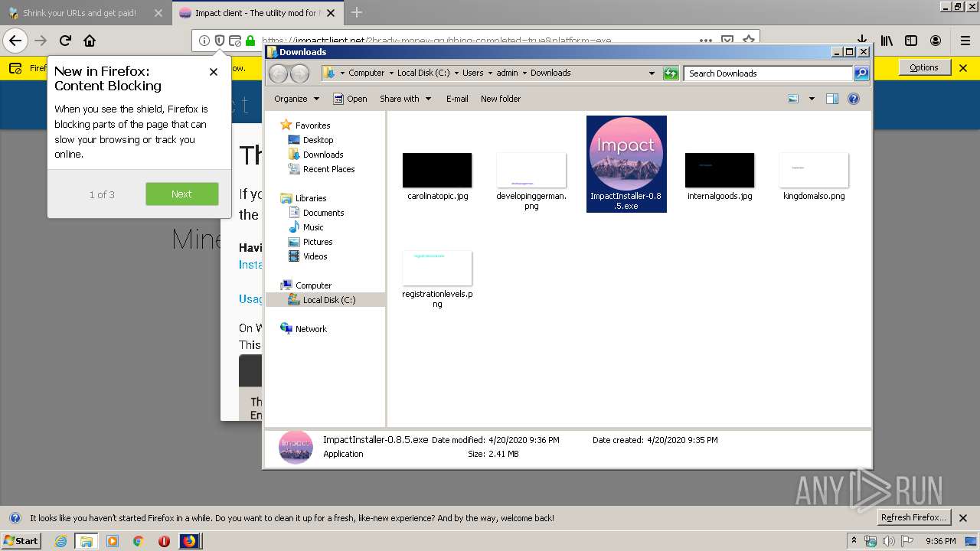980x551 pixels.
Task: Click the Search Downloads field
Action: (x=768, y=73)
